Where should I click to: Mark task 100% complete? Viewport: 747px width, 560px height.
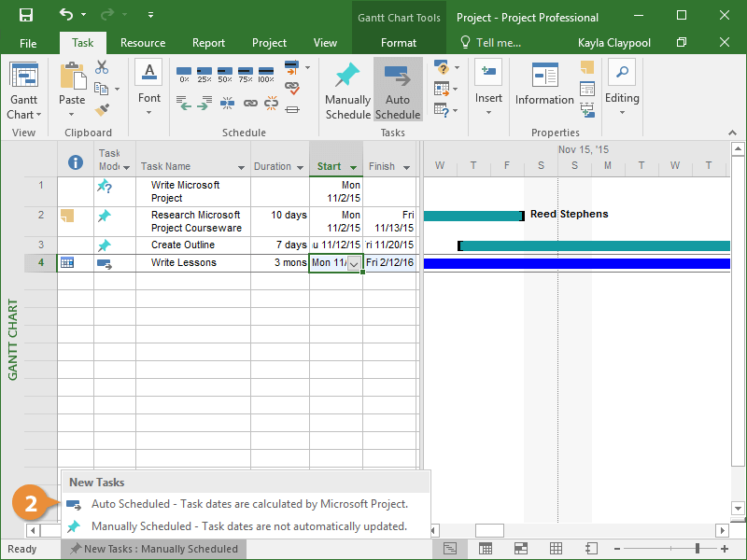coord(266,74)
